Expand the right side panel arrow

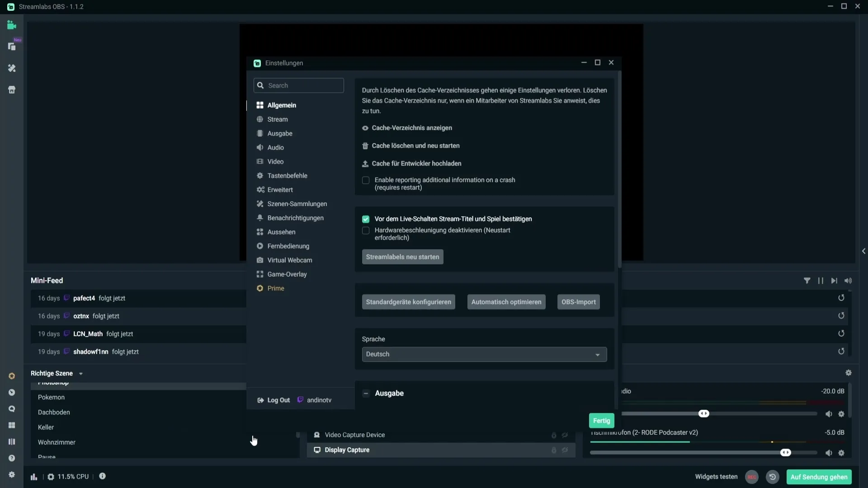tap(863, 251)
